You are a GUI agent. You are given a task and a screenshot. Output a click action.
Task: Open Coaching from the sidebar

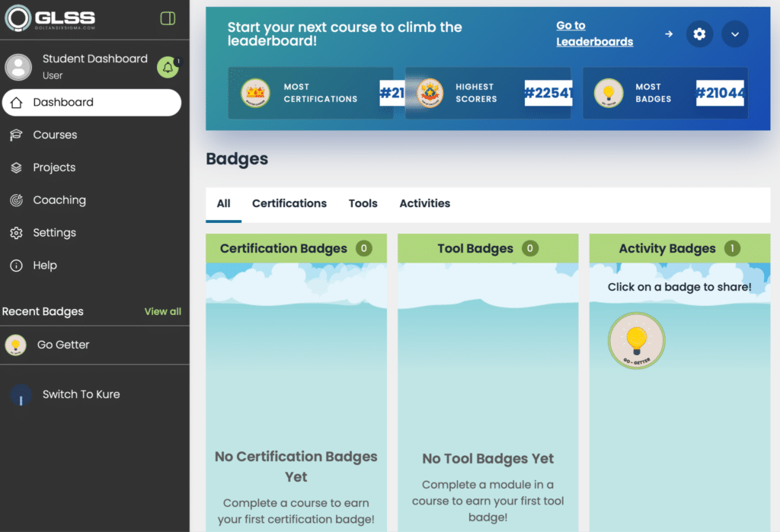tap(59, 200)
